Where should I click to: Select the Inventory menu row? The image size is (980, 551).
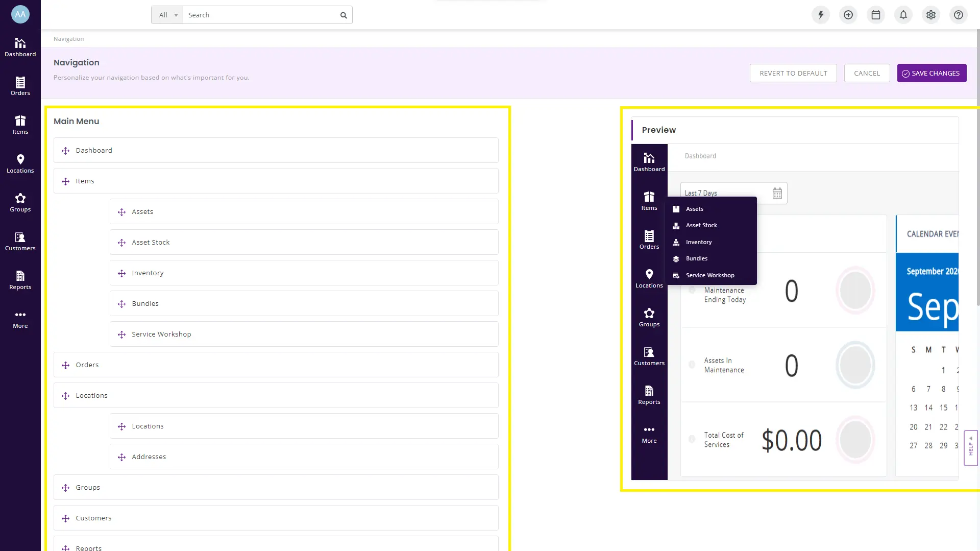click(304, 273)
